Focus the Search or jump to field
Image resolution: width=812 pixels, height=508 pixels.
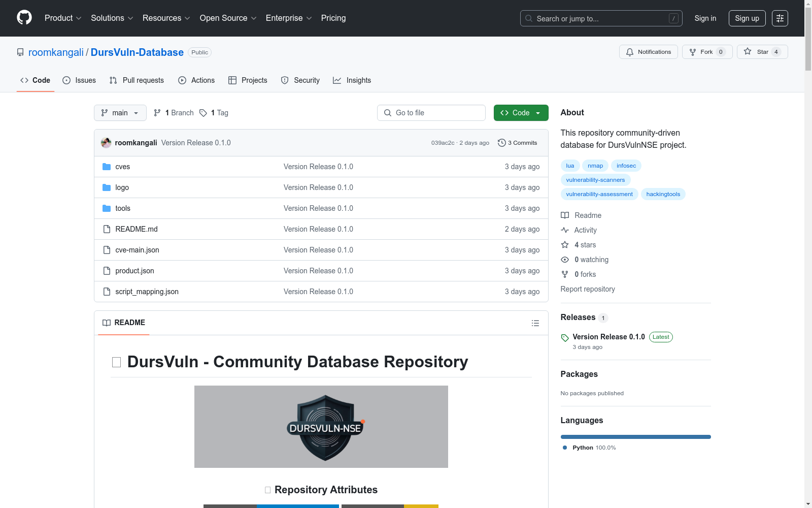pyautogui.click(x=601, y=18)
